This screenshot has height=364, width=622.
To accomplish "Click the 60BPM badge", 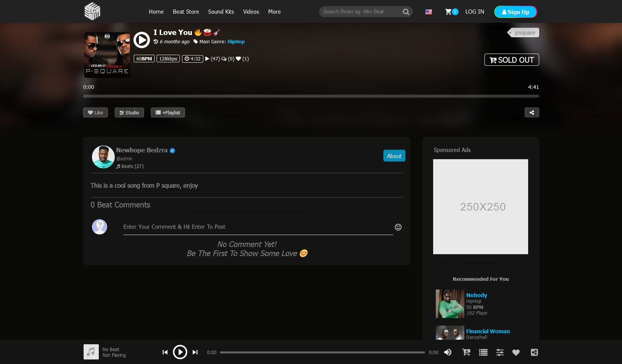I will [144, 59].
